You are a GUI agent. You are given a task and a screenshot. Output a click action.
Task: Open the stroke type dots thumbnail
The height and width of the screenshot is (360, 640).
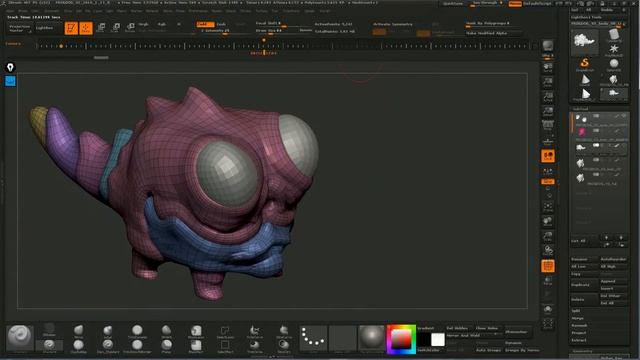pyautogui.click(x=313, y=338)
